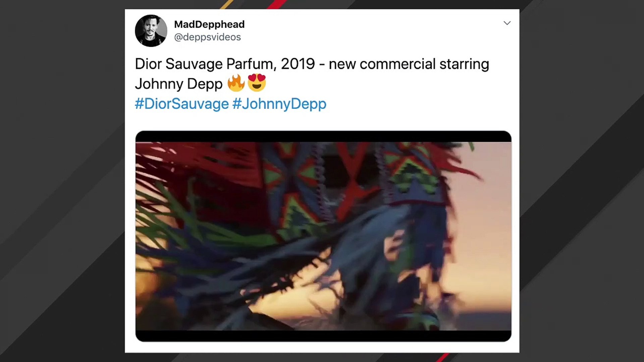Click the MadDepphead profile avatar
644x362 pixels.
[x=151, y=31]
